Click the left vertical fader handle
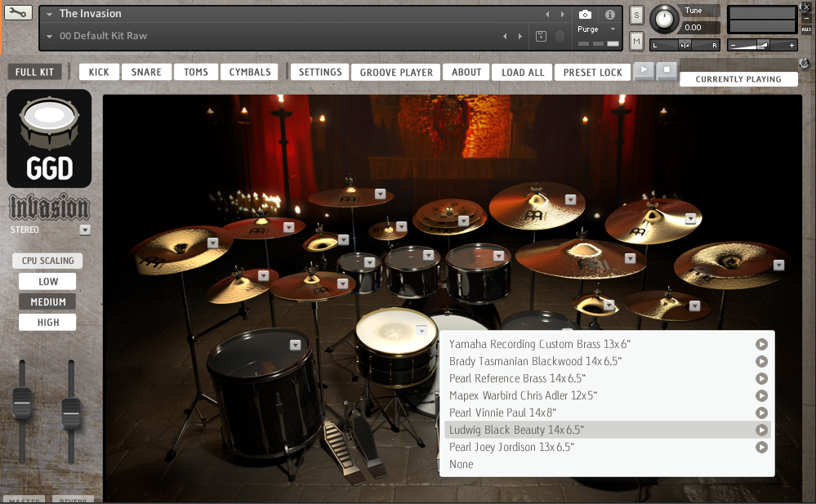This screenshot has height=504, width=816. click(22, 403)
